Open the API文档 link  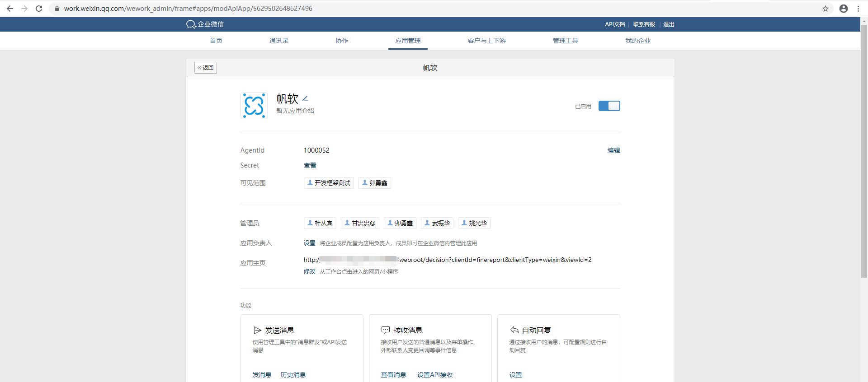pos(615,24)
